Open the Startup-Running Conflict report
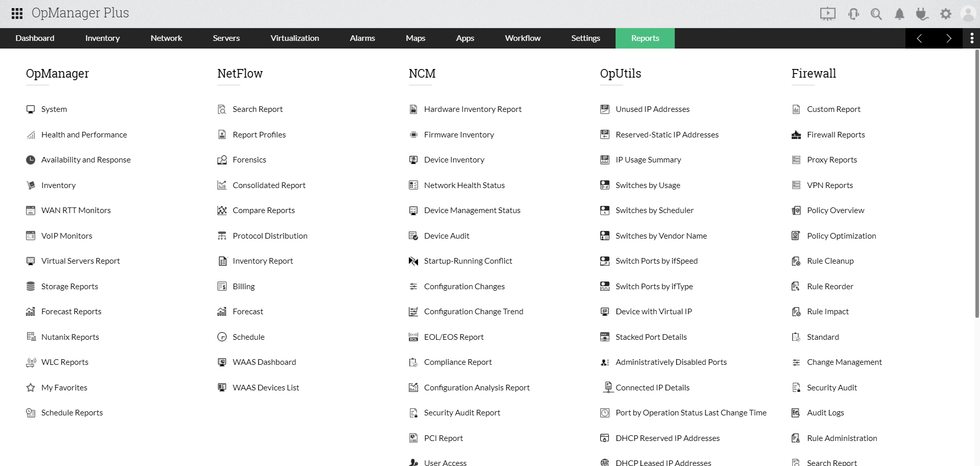The image size is (980, 466). tap(468, 261)
